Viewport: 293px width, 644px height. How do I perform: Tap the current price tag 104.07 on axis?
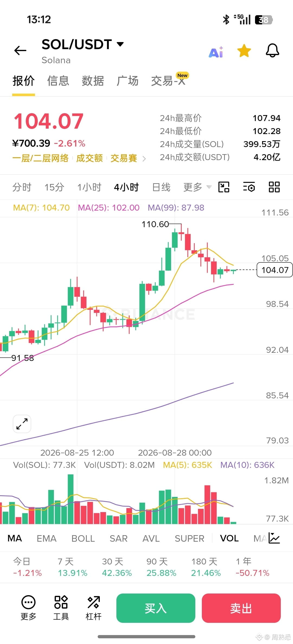tap(275, 270)
